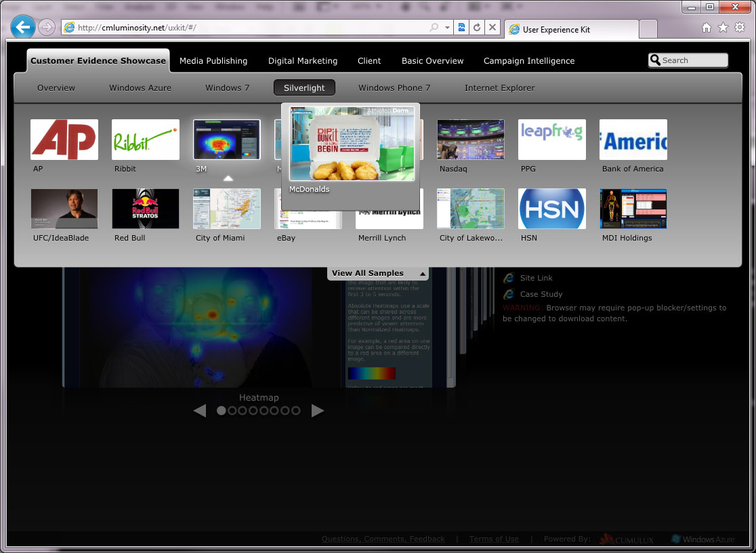Open the Client tab
This screenshot has height=553, width=756.
coord(369,61)
